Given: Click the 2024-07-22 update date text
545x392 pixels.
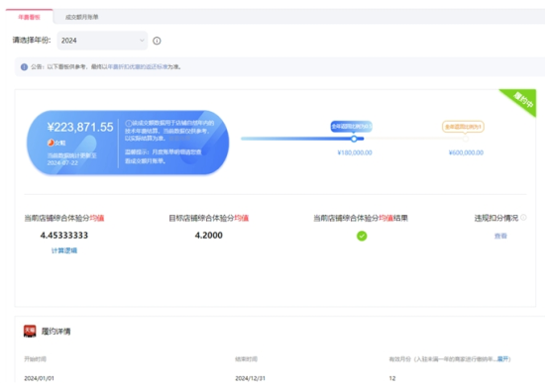Looking at the screenshot, I should point(62,163).
